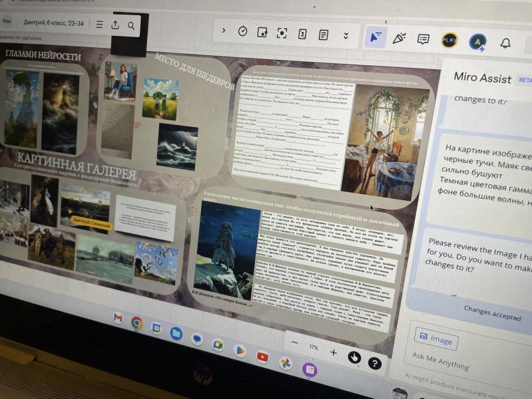The height and width of the screenshot is (399, 532).
Task: Select the snowy pine tree painting
Action: 226,249
